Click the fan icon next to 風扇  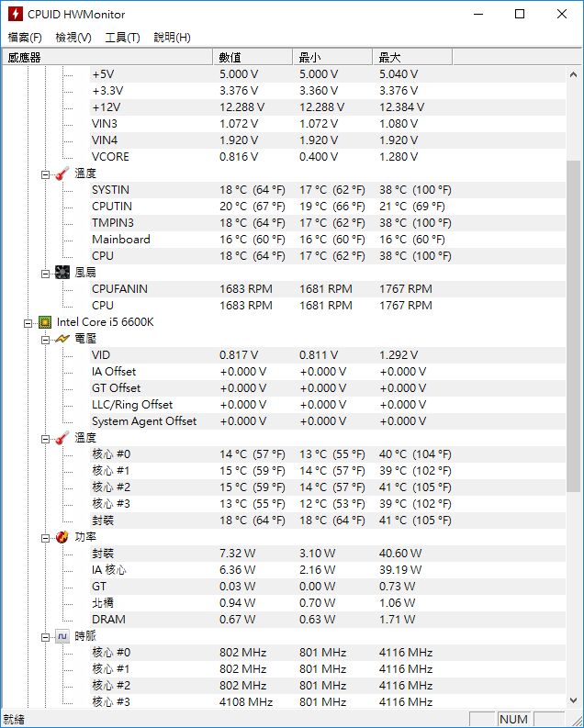[62, 273]
